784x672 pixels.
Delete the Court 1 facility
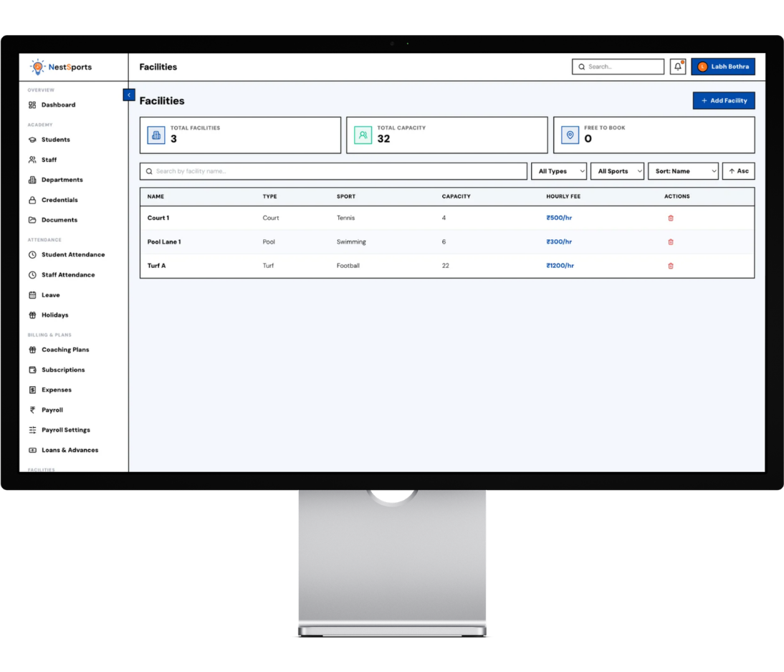pyautogui.click(x=671, y=218)
